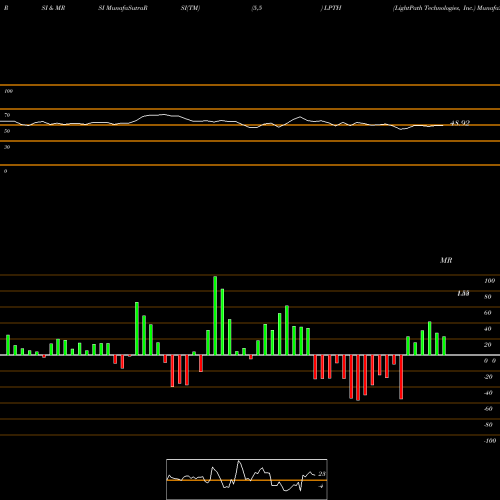Click the RSI axis label 50

7,131
